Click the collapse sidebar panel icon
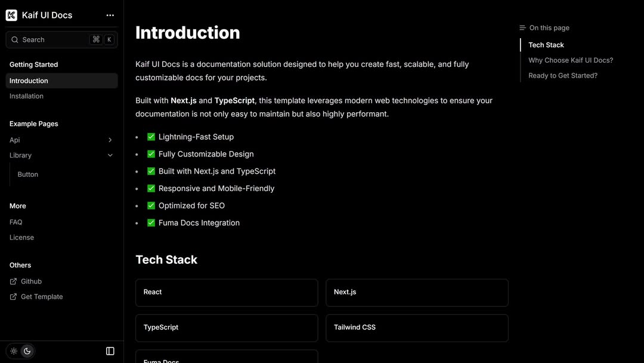 click(x=110, y=351)
